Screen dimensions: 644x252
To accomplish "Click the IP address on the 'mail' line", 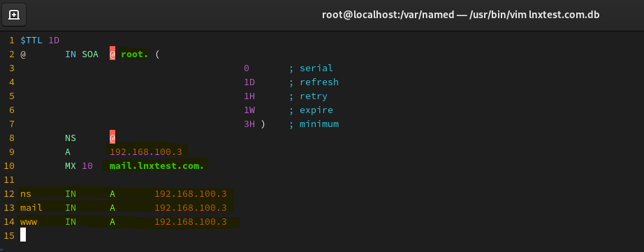I will click(x=191, y=208).
